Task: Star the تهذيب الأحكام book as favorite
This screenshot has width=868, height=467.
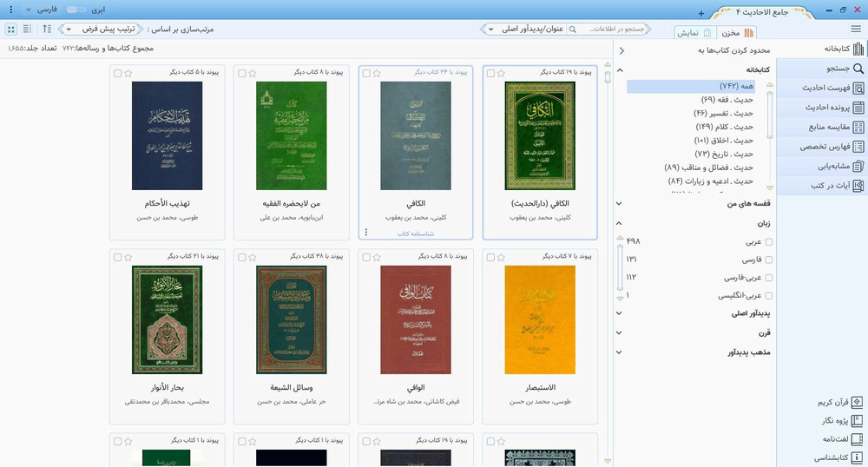Action: click(x=128, y=73)
